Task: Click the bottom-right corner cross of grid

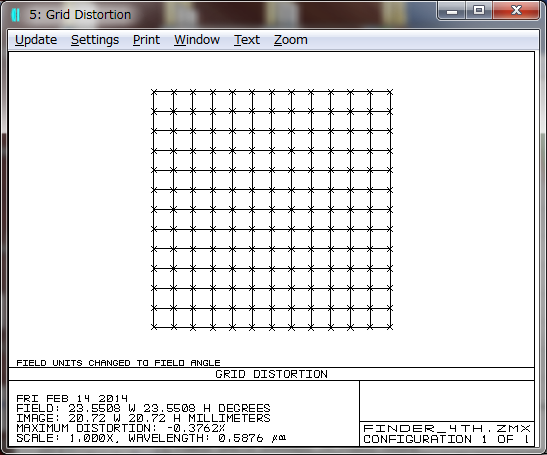Action: [390, 327]
